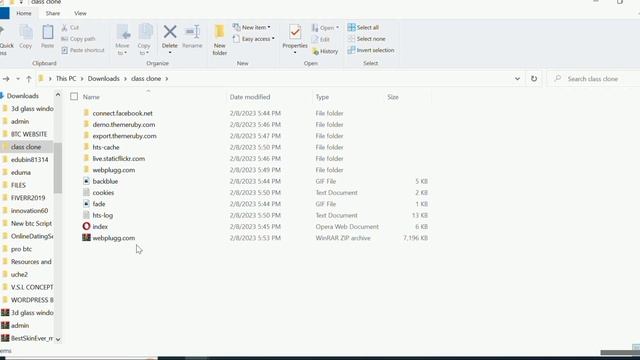Switch to the Home ribbon tab
Image resolution: width=640 pixels, height=360 pixels.
coord(24,13)
